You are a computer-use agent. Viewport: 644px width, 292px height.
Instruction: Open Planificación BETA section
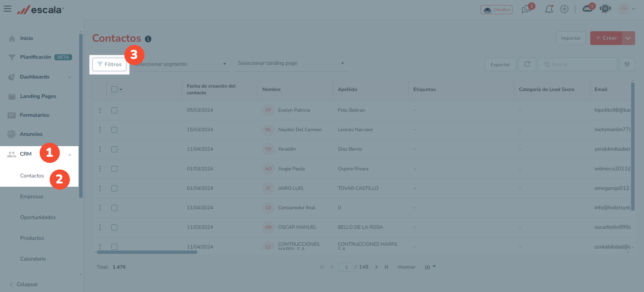point(40,57)
